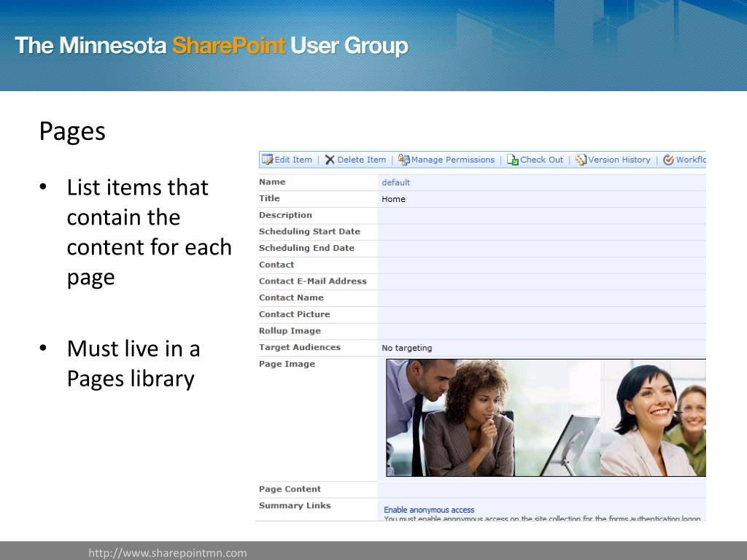747x560 pixels.
Task: Click the bullet text about list items
Action: 149,233
